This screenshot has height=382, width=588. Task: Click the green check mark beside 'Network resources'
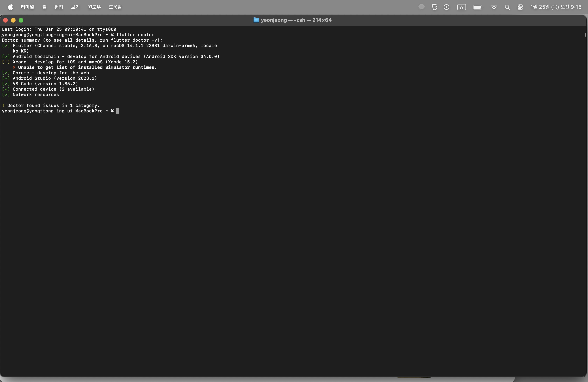6,94
